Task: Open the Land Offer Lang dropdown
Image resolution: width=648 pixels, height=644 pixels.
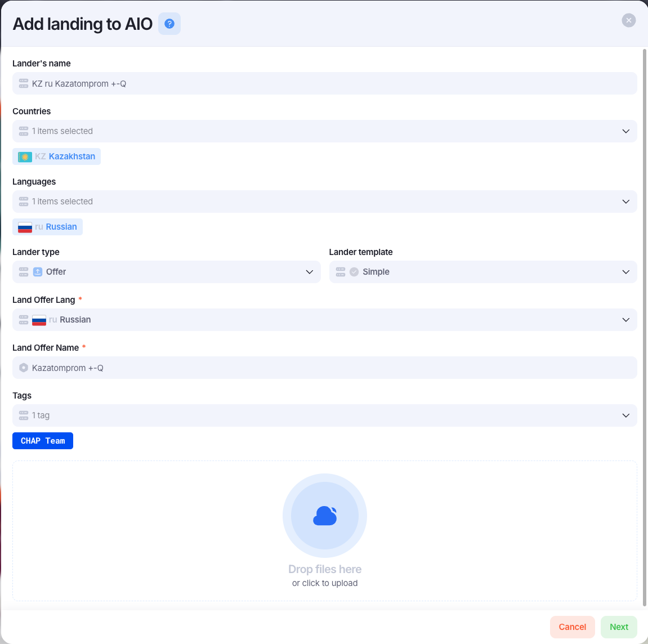Action: point(324,320)
